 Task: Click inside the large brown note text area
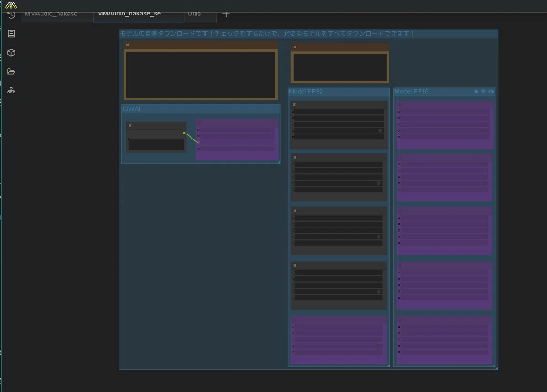click(201, 74)
